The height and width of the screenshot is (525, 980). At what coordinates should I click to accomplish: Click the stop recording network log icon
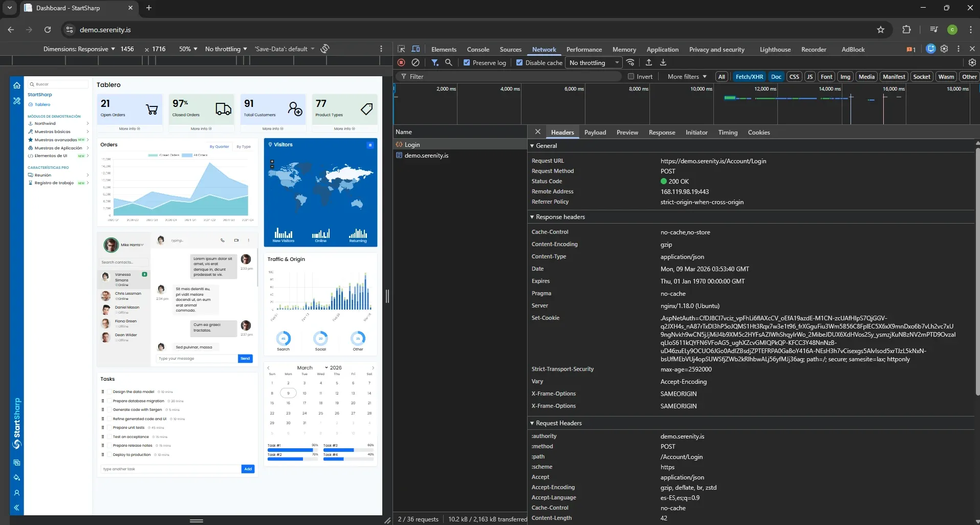[401, 62]
